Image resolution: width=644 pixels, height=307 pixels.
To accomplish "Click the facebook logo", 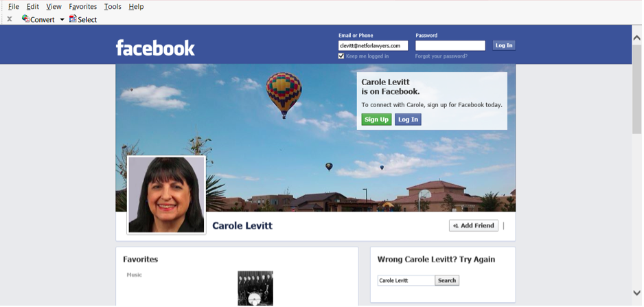I will [155, 48].
